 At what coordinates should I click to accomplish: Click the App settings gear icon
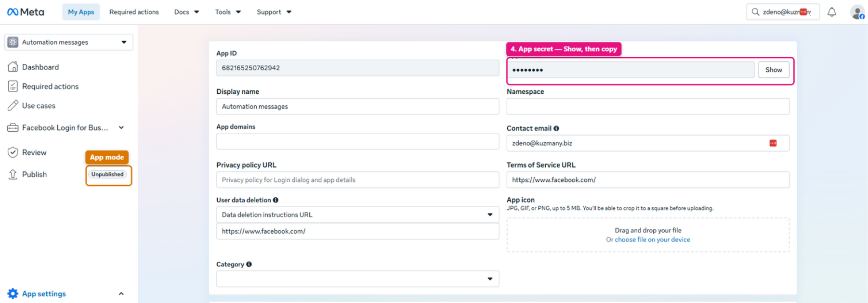(13, 293)
